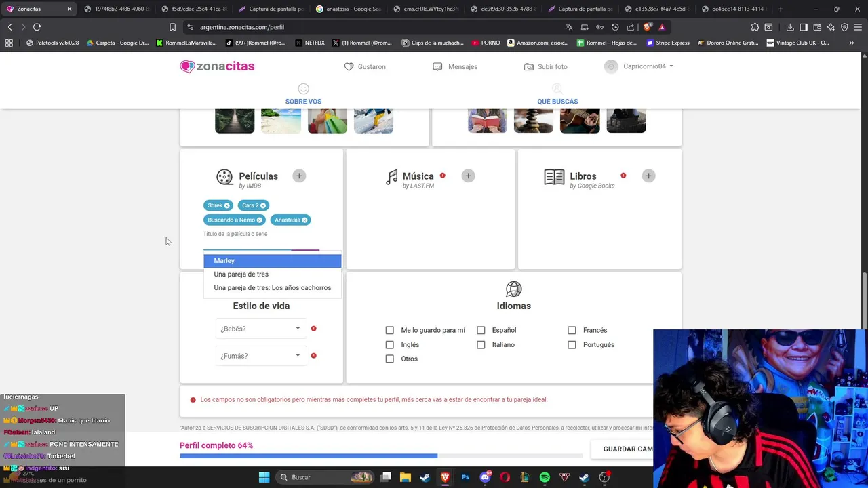Check the Me lo guardo para mí box
The width and height of the screenshot is (868, 488).
pyautogui.click(x=389, y=330)
